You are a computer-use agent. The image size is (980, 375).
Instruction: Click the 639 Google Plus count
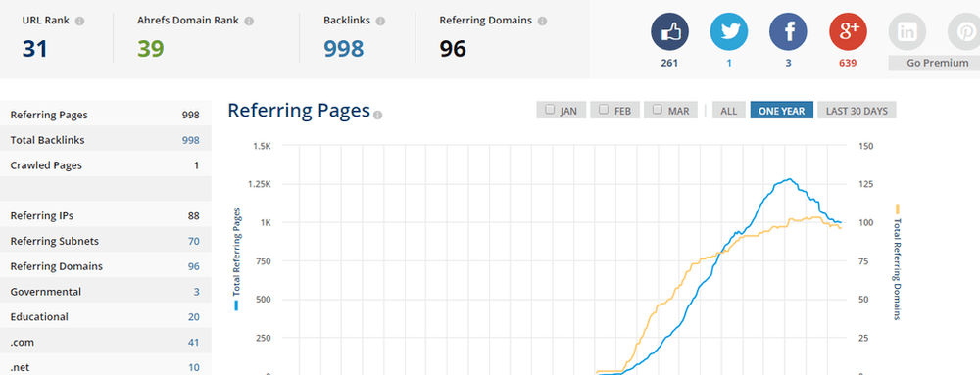(x=848, y=63)
